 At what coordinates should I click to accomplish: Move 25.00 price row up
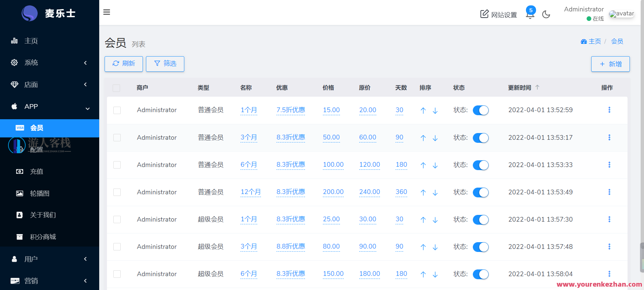[423, 220]
